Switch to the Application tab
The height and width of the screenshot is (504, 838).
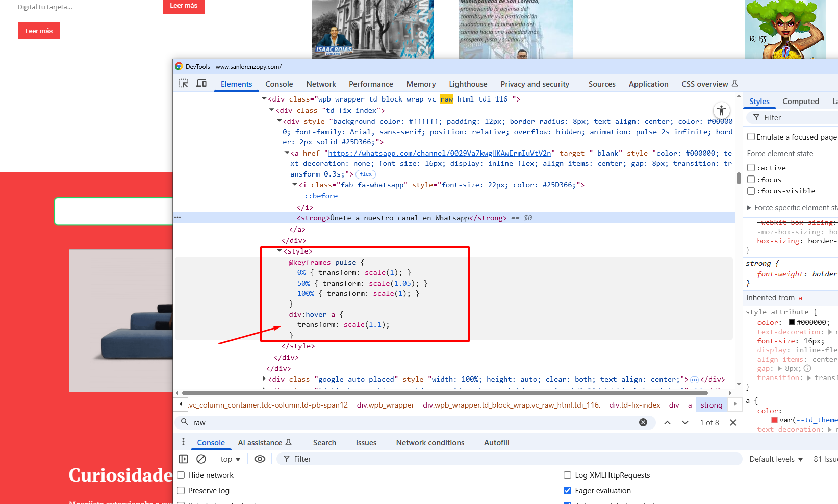(648, 84)
